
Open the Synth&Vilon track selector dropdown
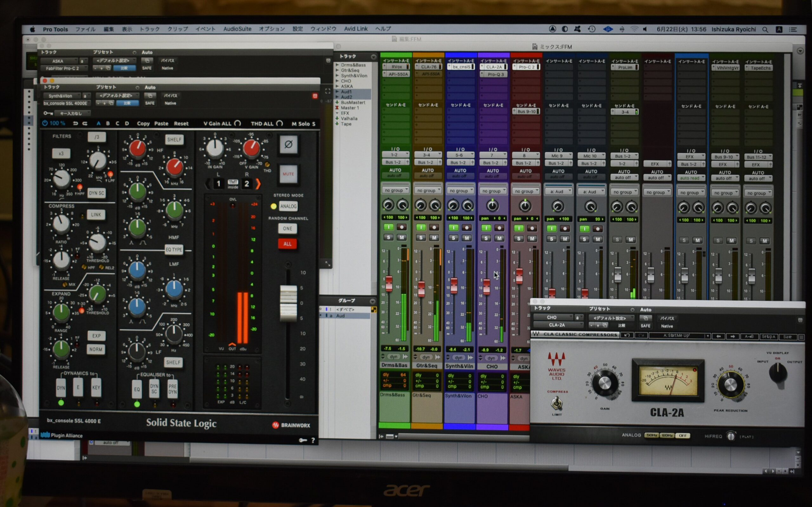coord(62,96)
